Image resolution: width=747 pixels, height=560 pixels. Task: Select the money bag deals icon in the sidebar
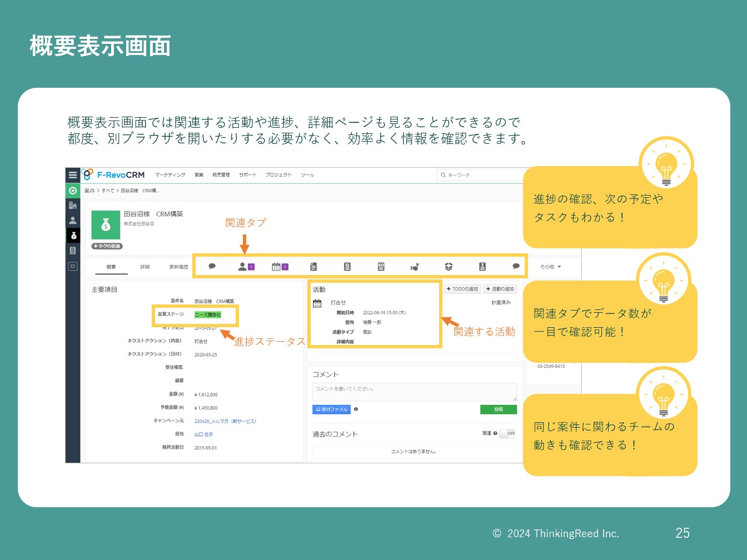click(x=73, y=236)
